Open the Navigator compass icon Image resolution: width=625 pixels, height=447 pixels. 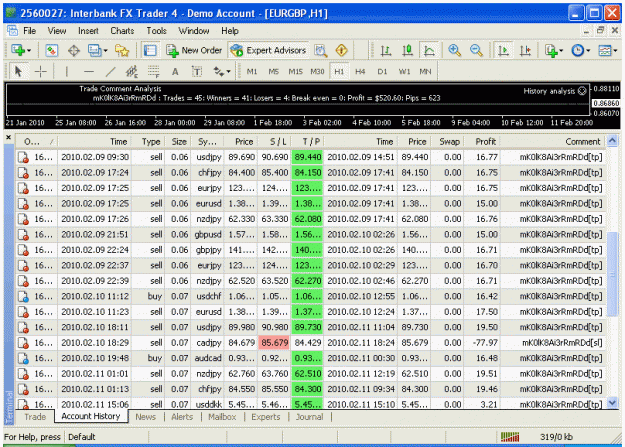click(74, 50)
